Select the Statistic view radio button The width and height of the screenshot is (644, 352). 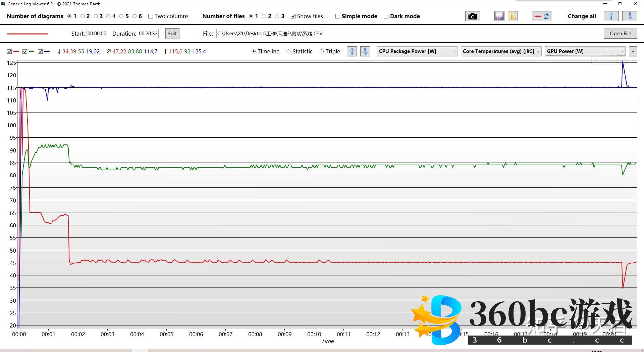(288, 51)
